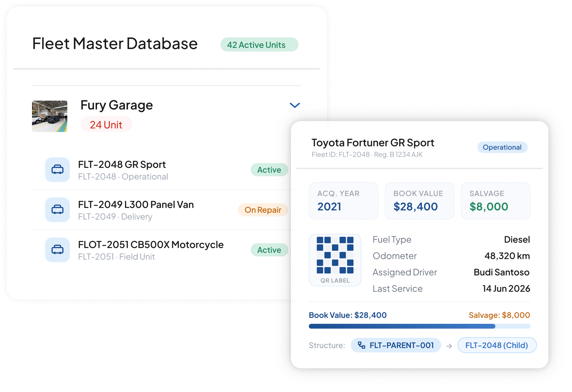Viewport: 572px width, 392px height.
Task: Click the Fleet ID FLT-2048 registration line
Action: 367,154
